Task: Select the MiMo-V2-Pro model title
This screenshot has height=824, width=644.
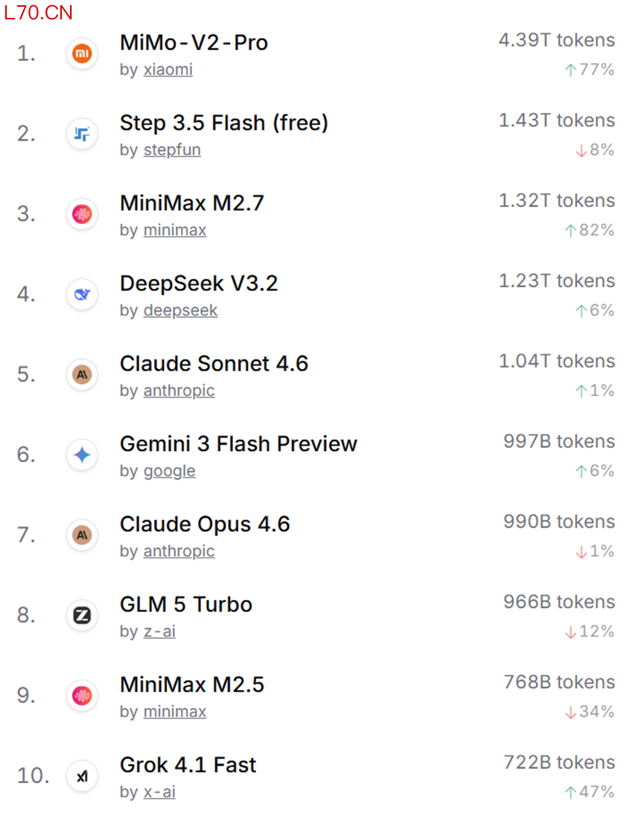Action: pos(194,42)
